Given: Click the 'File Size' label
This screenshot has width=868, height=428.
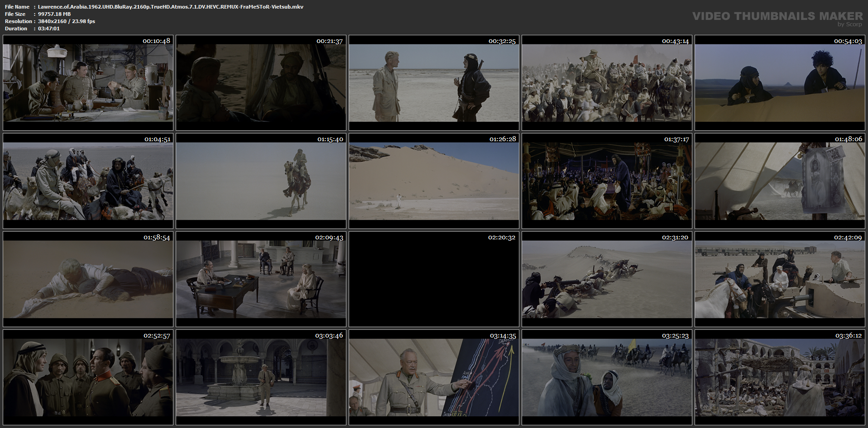Looking at the screenshot, I should pos(15,14).
